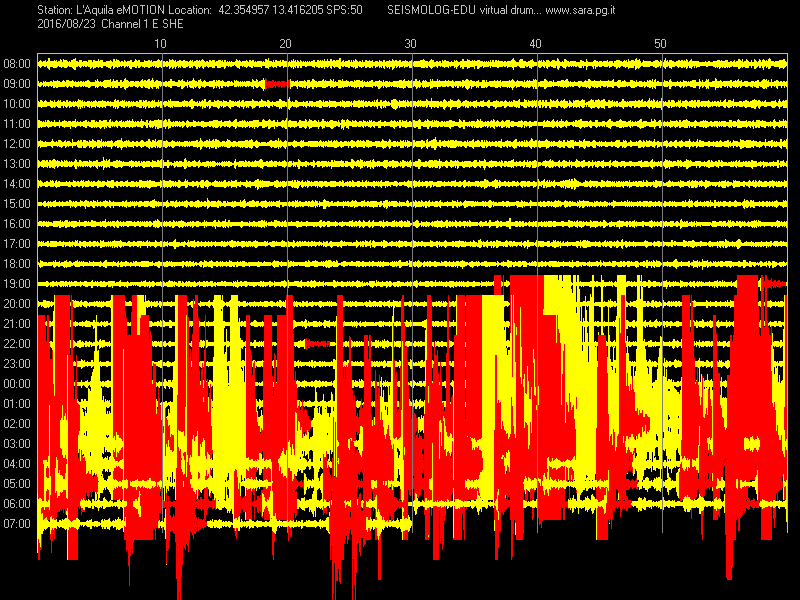Screen dimensions: 800x600
Task: Click the Station: L'Aquila eMOTION text
Action: click(x=101, y=10)
